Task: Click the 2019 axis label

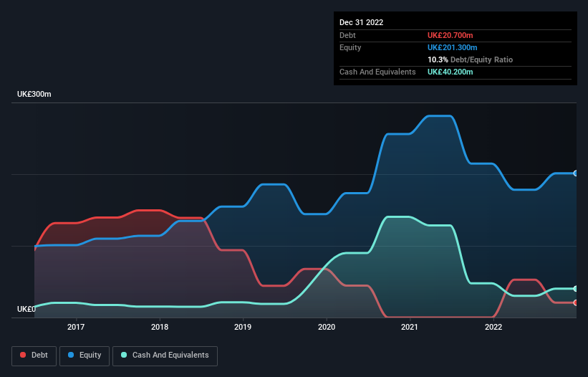Action: (243, 327)
